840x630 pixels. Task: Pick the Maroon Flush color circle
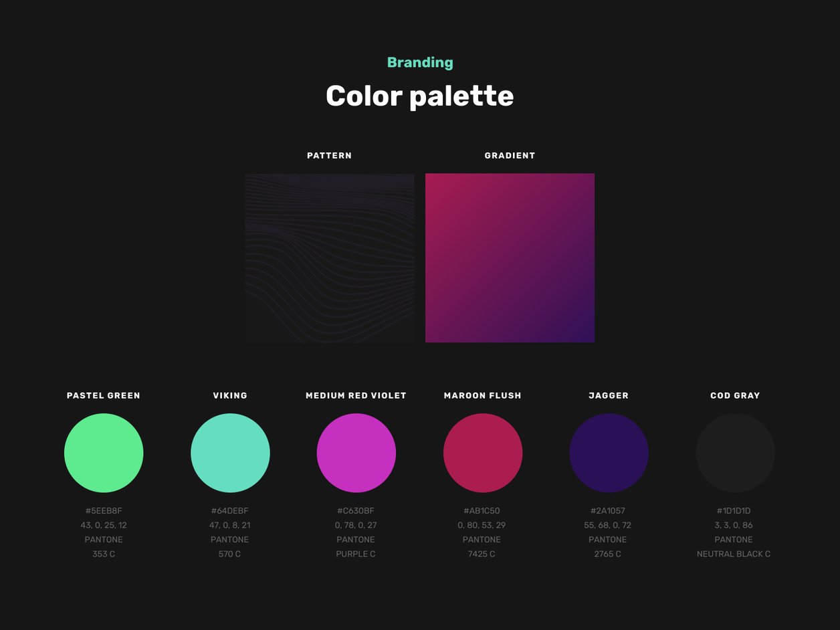pyautogui.click(x=482, y=453)
